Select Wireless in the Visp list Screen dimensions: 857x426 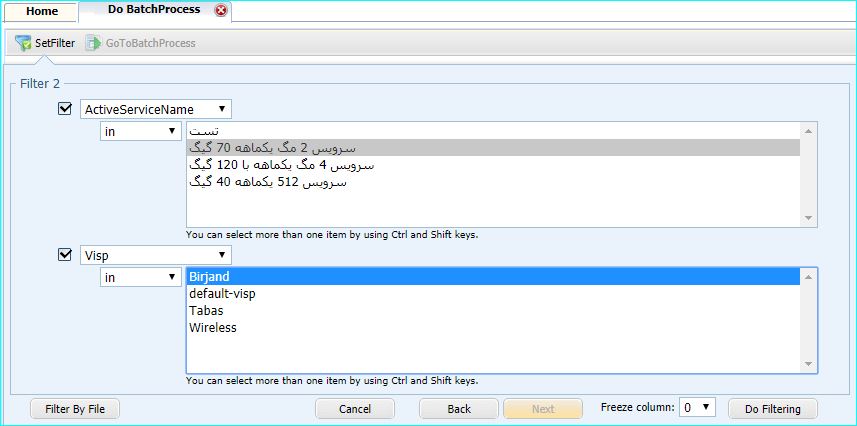pyautogui.click(x=212, y=327)
